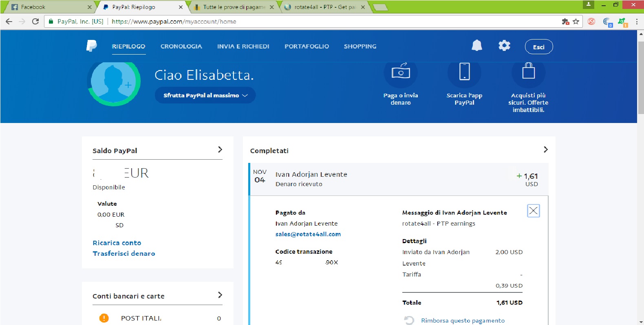Click Acquisti più sicuri shopping bag icon
Viewport: 644px width, 325px height.
[528, 72]
